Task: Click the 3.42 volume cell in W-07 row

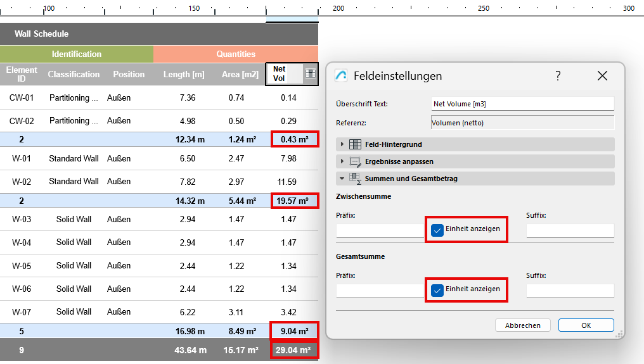Action: [288, 312]
